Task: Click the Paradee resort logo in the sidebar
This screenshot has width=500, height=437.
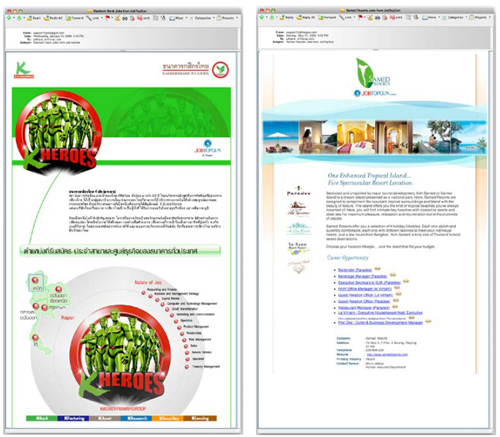Action: 298,191
